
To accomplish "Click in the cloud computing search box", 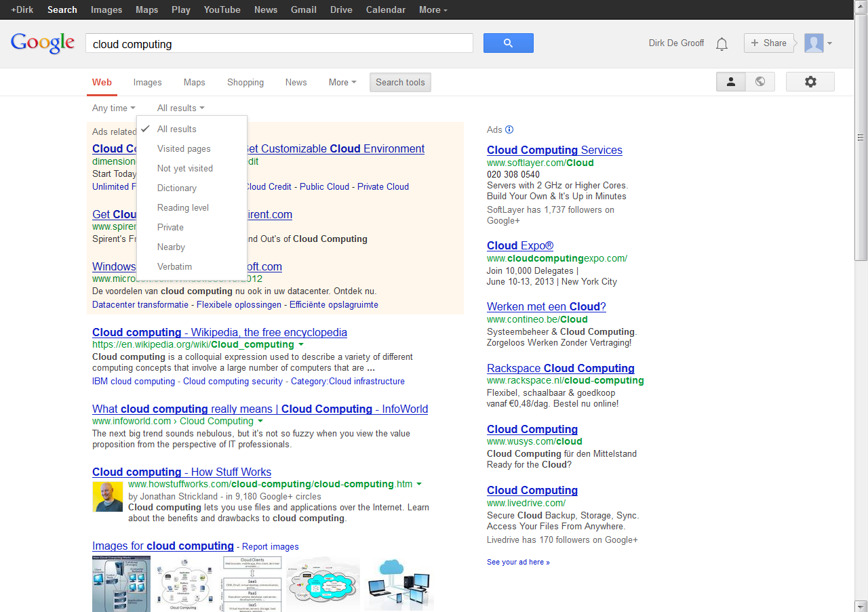I will point(279,43).
